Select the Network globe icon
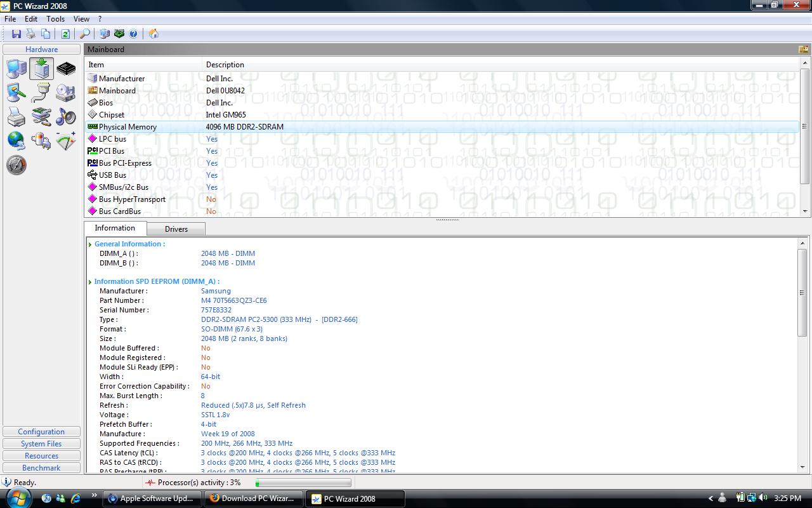This screenshot has height=508, width=812. pyautogui.click(x=16, y=140)
